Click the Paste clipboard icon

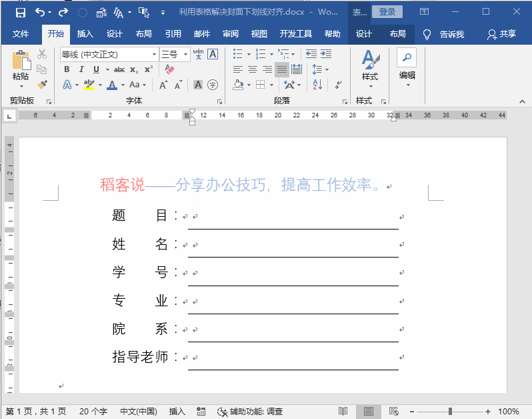[x=21, y=61]
